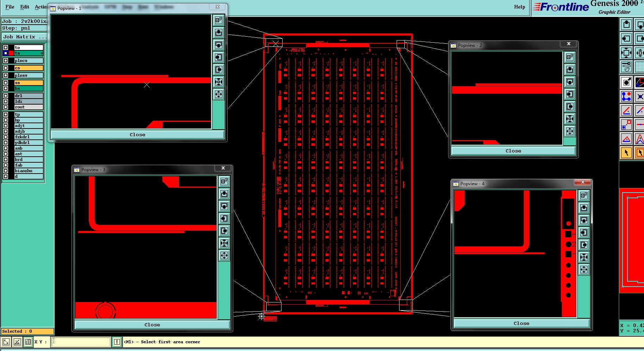
Task: Select the pad move tool icon
Action: tap(626, 125)
